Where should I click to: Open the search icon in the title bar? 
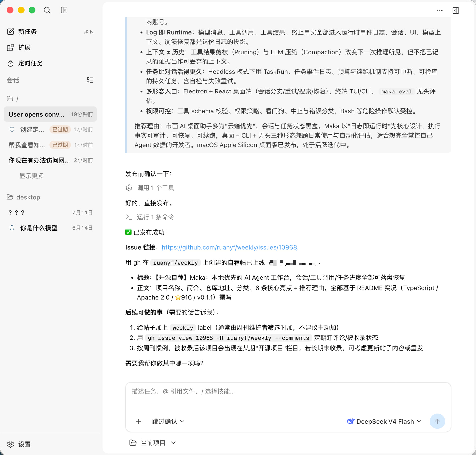click(x=47, y=10)
